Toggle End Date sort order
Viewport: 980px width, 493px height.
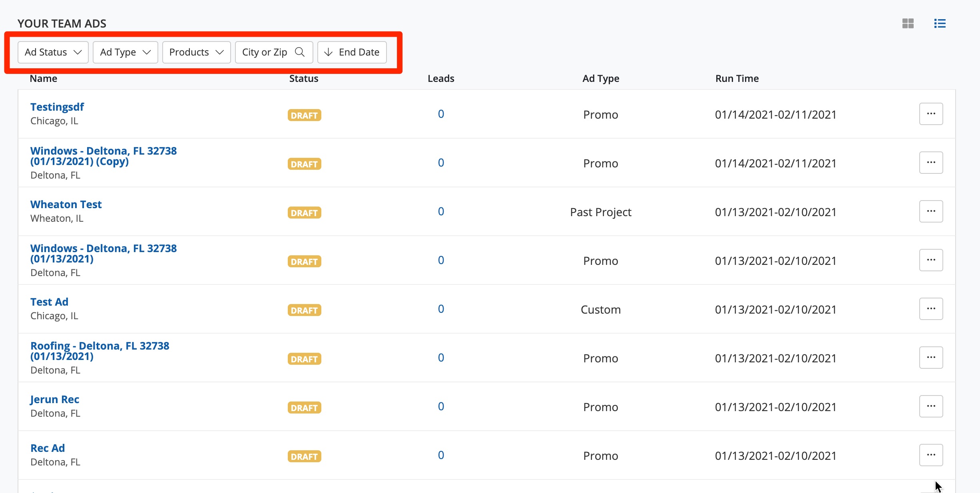click(352, 52)
